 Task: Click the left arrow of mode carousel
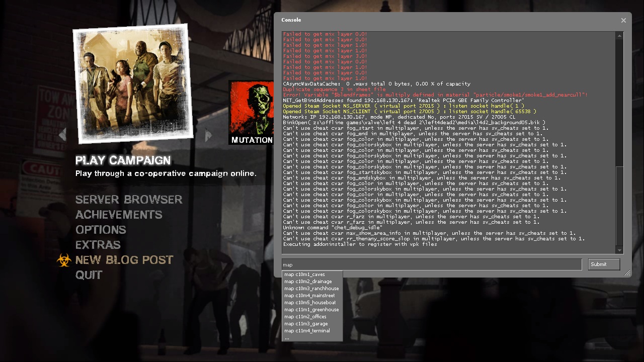click(x=62, y=135)
